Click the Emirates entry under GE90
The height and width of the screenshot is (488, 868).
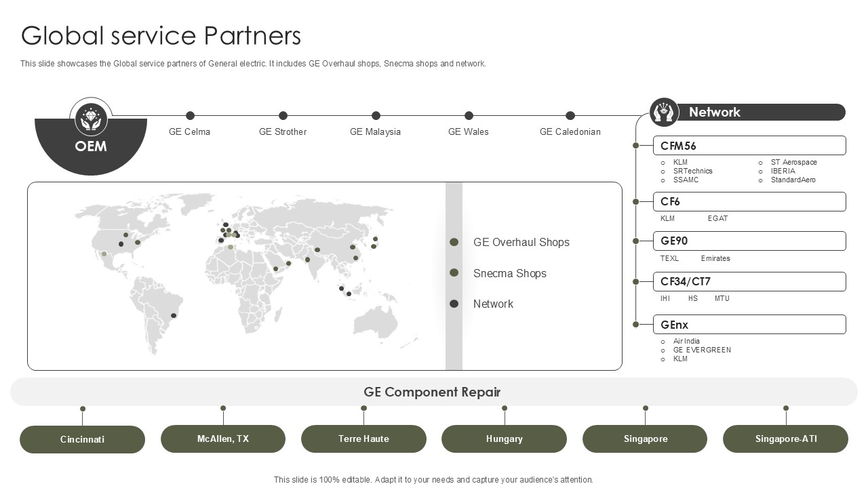715,258
